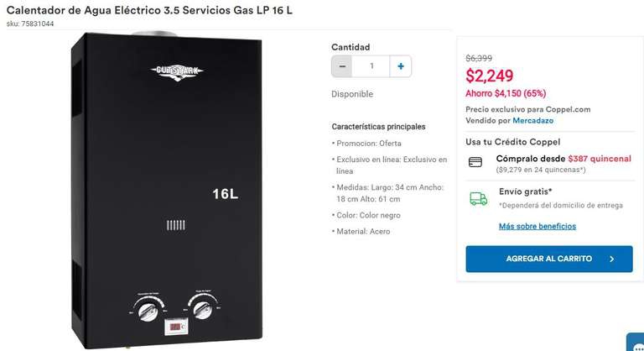Click the chevron arrow on the cart button
644x351 pixels.
tap(612, 259)
